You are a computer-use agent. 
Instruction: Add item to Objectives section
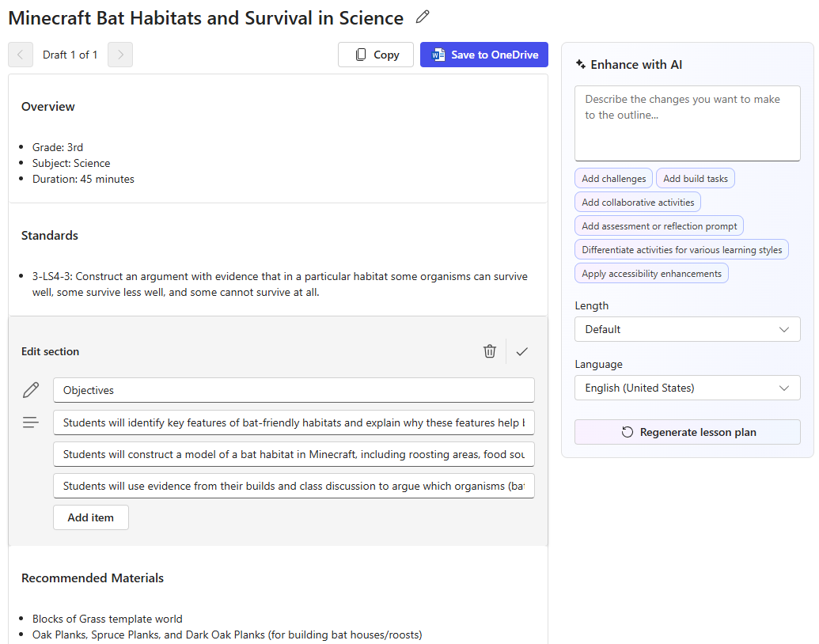[91, 517]
